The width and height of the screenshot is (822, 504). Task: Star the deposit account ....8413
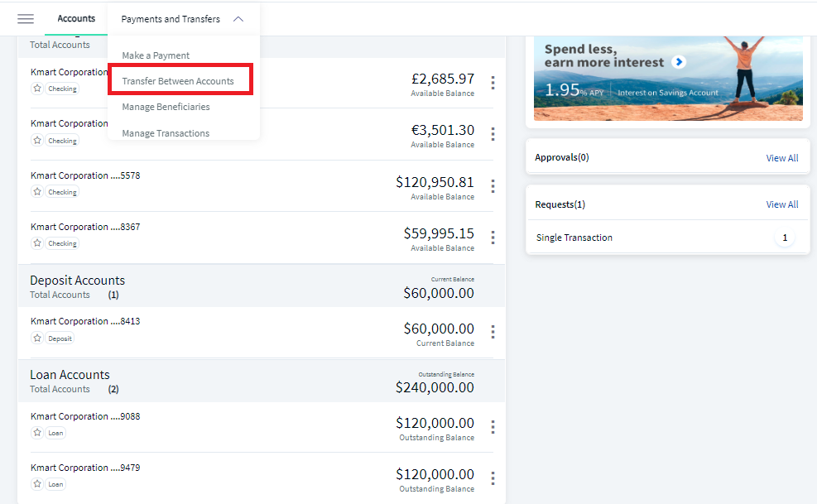pyautogui.click(x=37, y=338)
